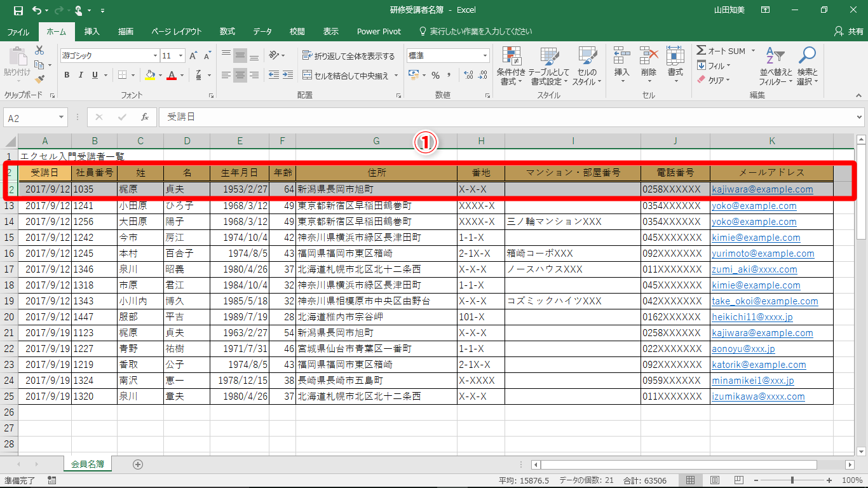Toggle bottom vertical alignment
Viewport: 868px width, 488px height.
[254, 55]
